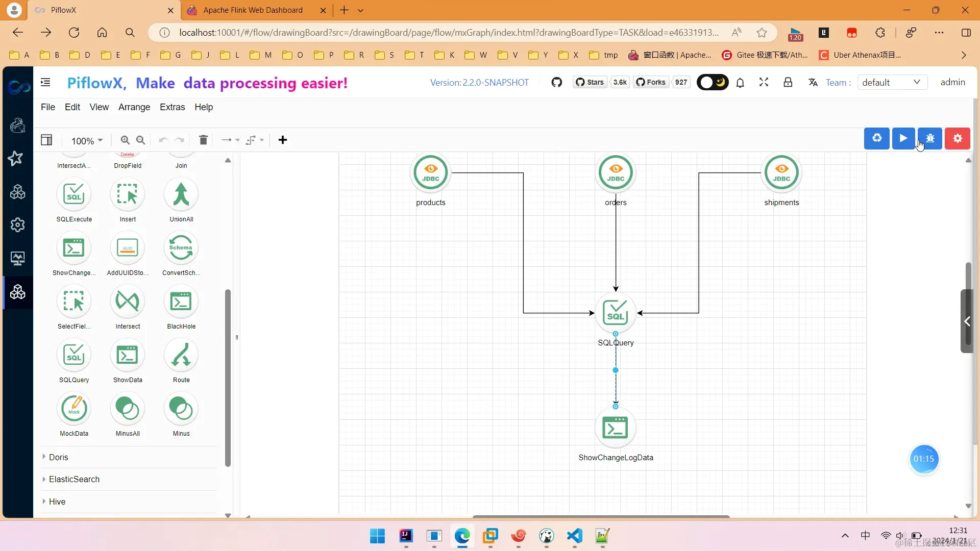Click the GitHub Stars button
The image size is (980, 551).
[590, 82]
